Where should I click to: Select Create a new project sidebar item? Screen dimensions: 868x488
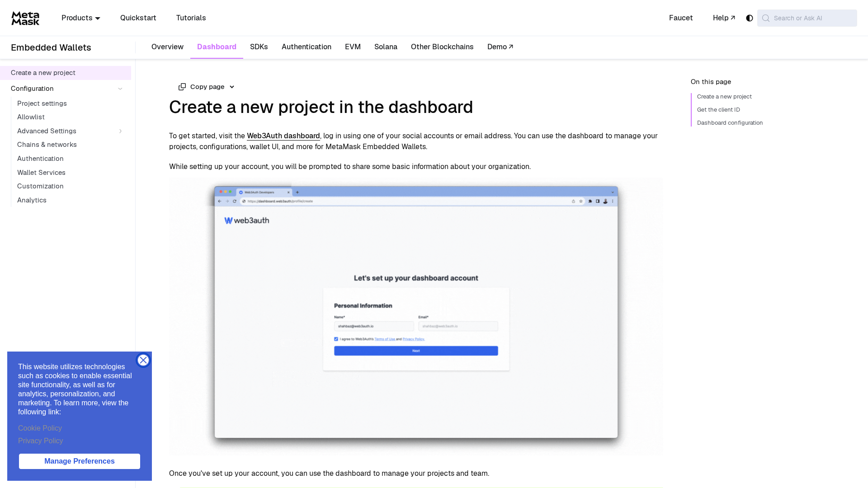(x=66, y=73)
